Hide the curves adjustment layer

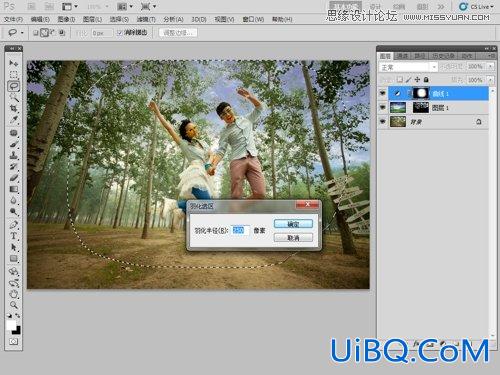383,93
